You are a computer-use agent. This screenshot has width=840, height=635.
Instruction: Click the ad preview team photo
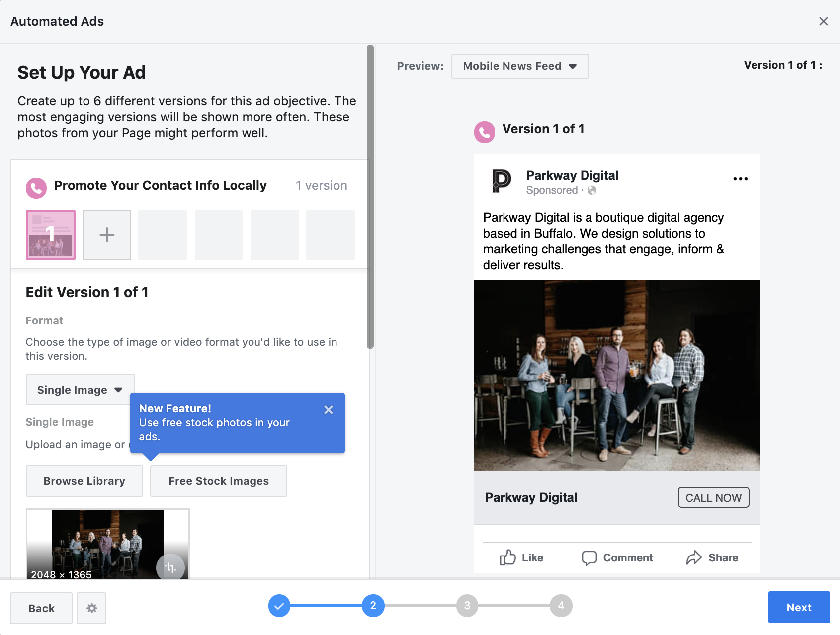coord(617,375)
